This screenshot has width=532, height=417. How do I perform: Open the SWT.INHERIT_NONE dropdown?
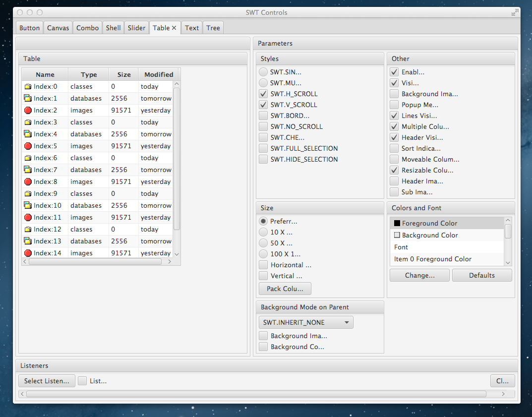pos(306,322)
